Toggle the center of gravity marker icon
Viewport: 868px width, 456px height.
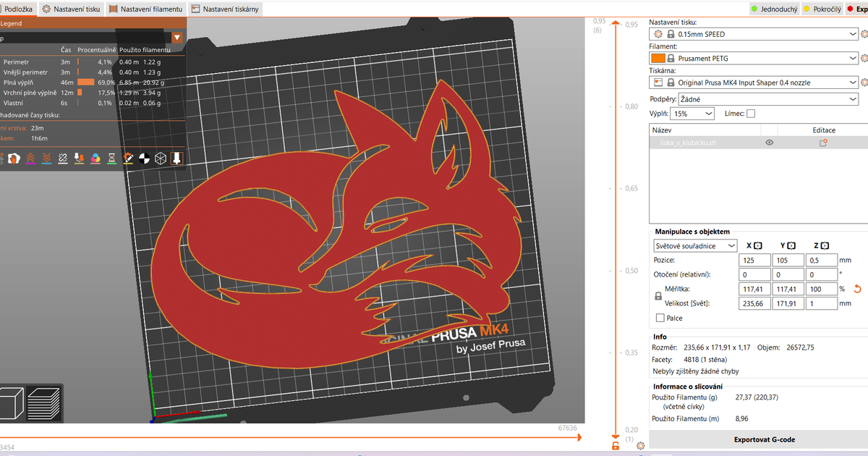(144, 158)
